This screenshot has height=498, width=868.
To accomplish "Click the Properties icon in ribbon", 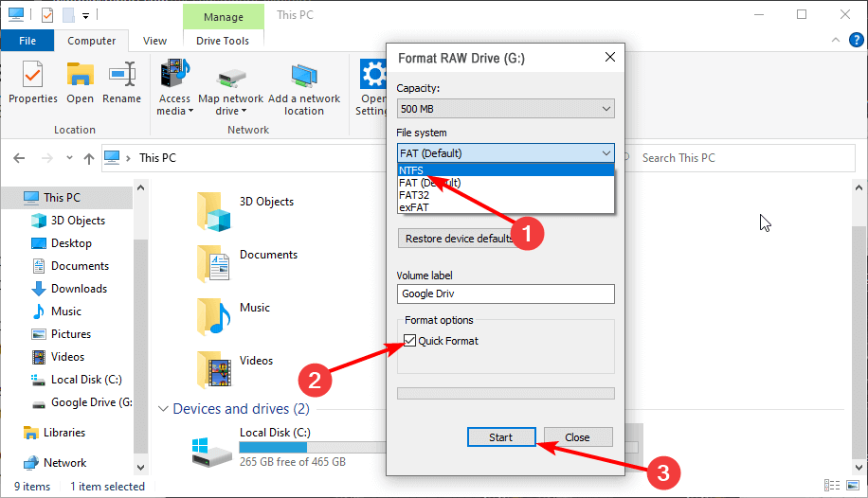I will click(x=32, y=75).
